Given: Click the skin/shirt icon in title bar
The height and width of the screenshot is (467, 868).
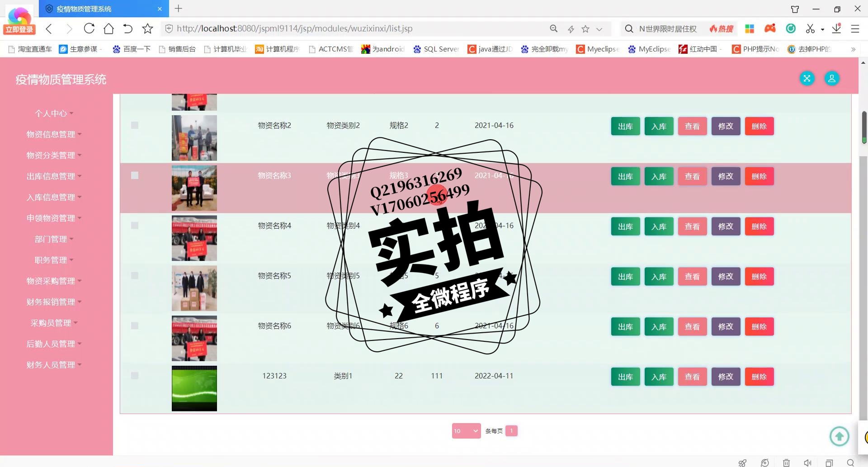Looking at the screenshot, I should point(795,9).
